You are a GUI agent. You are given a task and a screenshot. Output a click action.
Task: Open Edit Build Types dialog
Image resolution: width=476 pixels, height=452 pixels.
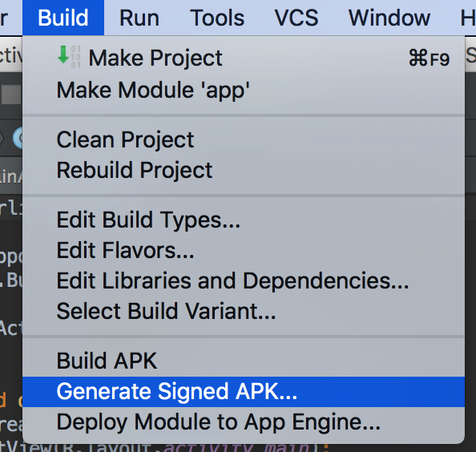[244, 220]
